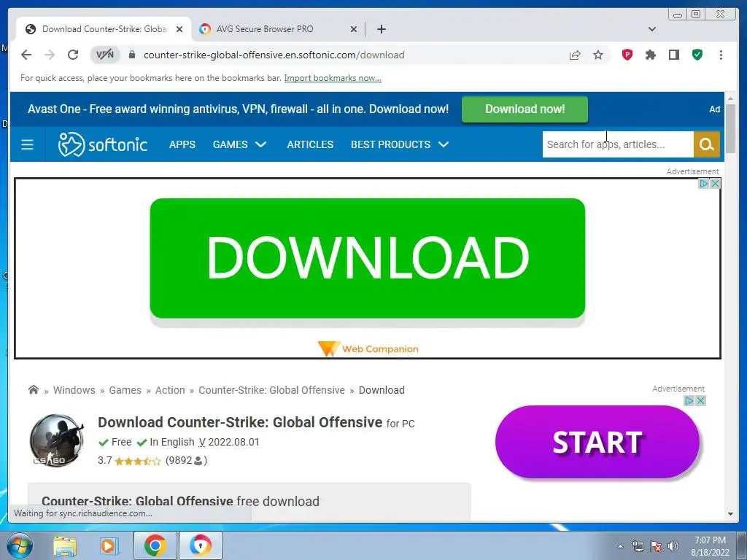This screenshot has width=747, height=560.
Task: Open the extensions puzzle icon
Action: 650,55
